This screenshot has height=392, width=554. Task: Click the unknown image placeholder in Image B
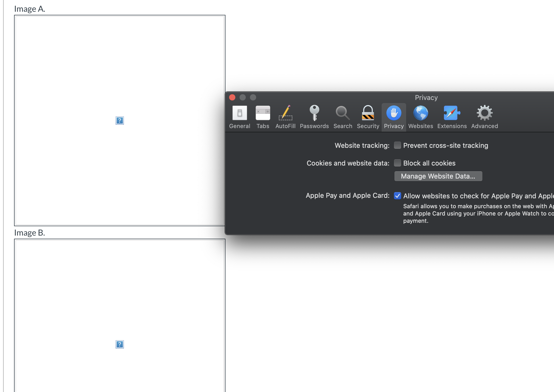click(x=120, y=344)
